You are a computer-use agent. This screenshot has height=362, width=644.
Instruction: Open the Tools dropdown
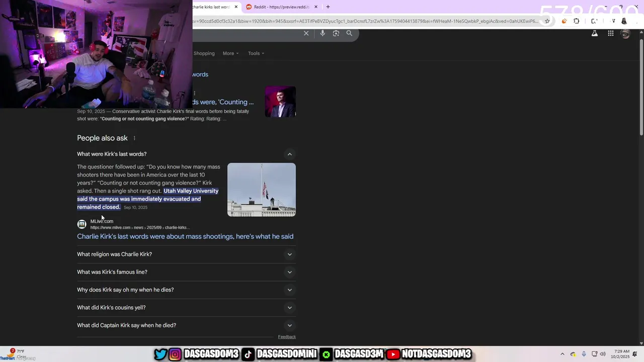coord(256,53)
